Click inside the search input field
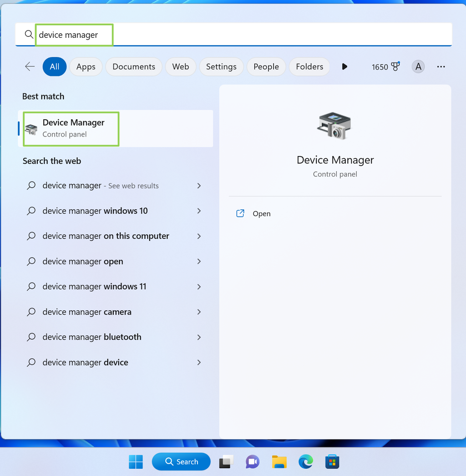 [74, 34]
